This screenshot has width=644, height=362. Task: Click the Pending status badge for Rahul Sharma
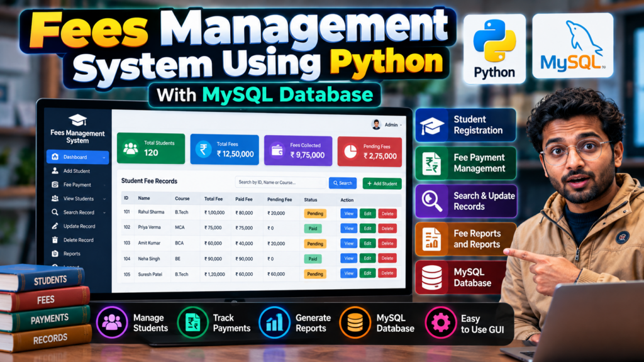(315, 214)
